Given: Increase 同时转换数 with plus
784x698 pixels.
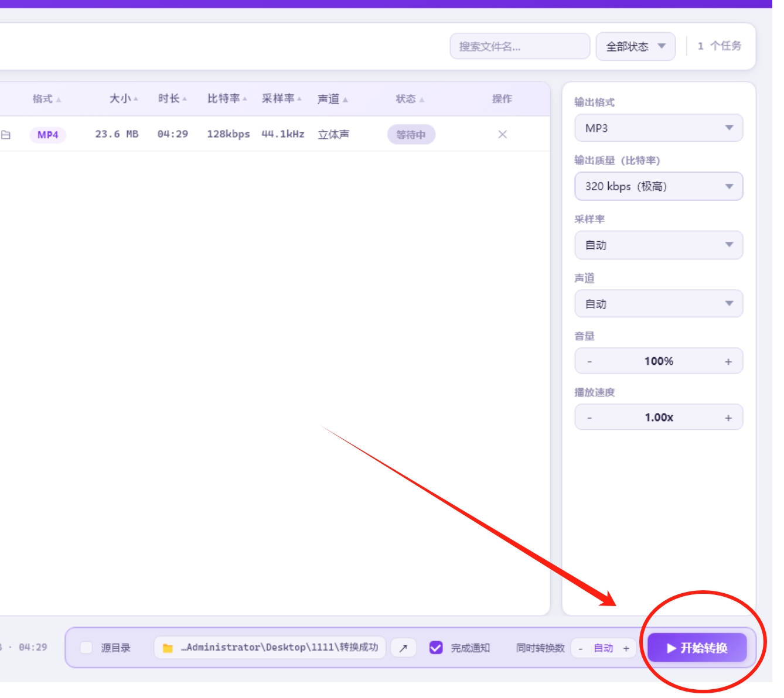Looking at the screenshot, I should (x=626, y=648).
